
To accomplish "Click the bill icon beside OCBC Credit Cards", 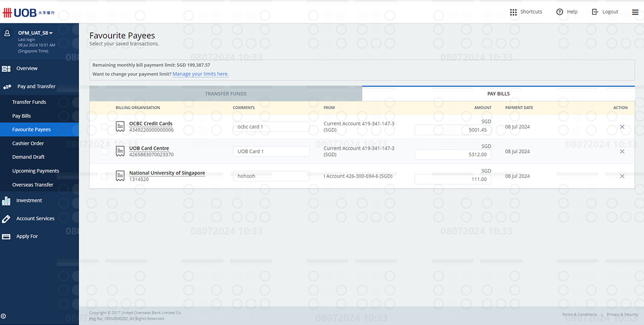I will pos(120,126).
